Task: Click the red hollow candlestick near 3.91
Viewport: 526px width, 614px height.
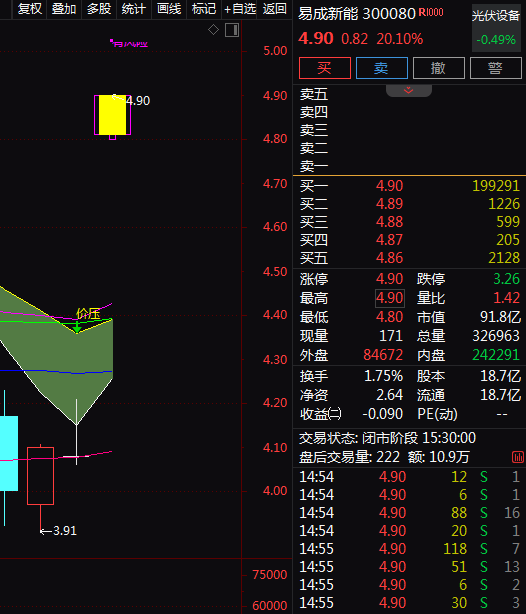Action: 40,476
